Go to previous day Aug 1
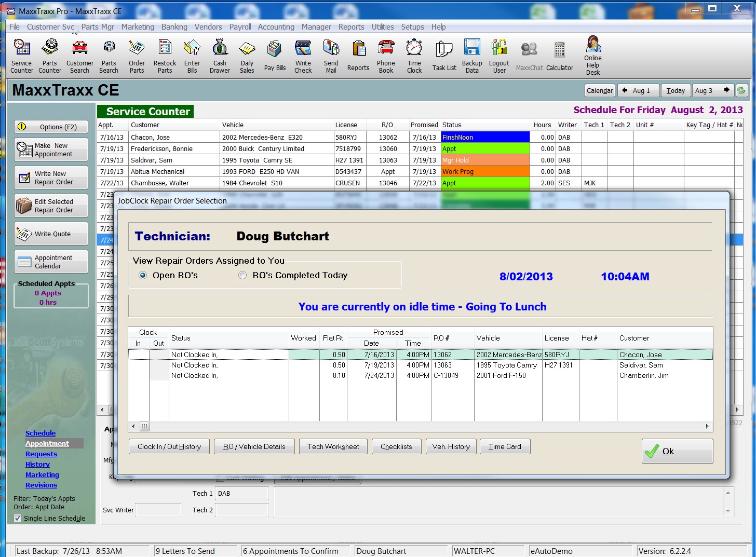The image size is (756, 557). coord(639,90)
